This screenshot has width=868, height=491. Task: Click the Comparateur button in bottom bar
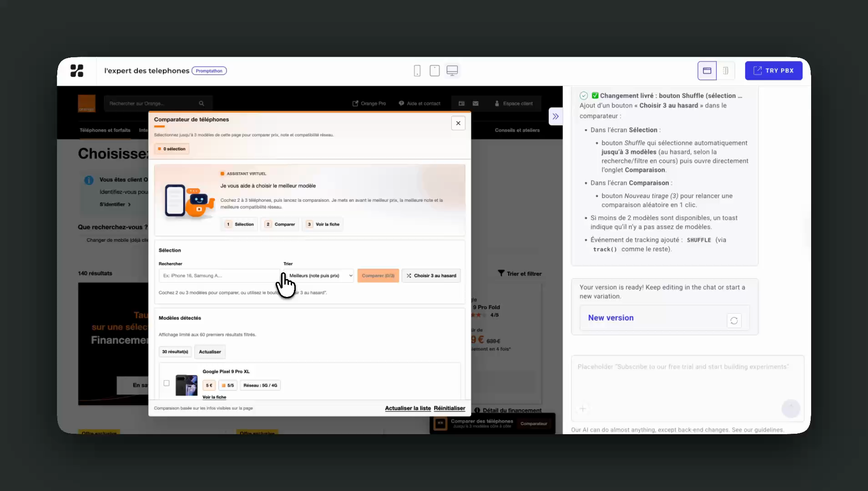534,424
